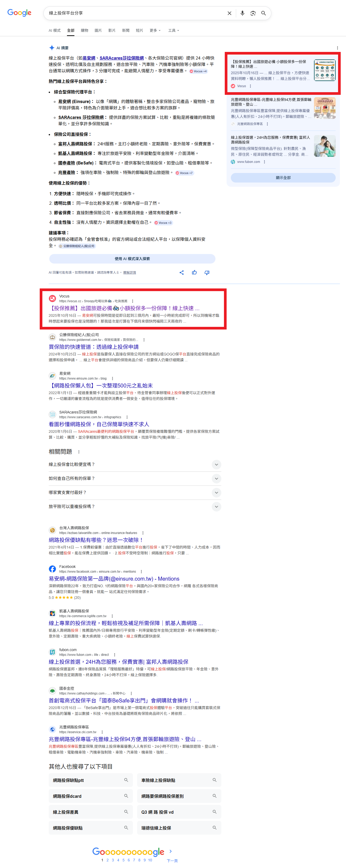Open the 工具 dropdown

(173, 30)
